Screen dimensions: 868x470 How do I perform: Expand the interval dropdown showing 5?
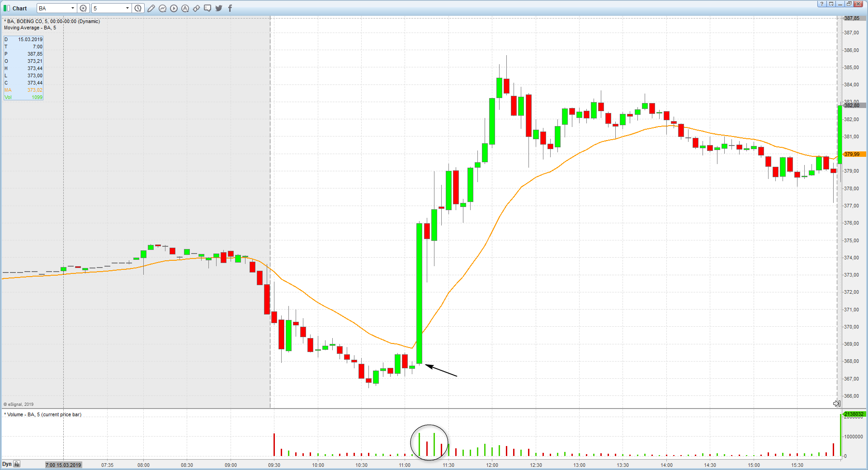[127, 8]
